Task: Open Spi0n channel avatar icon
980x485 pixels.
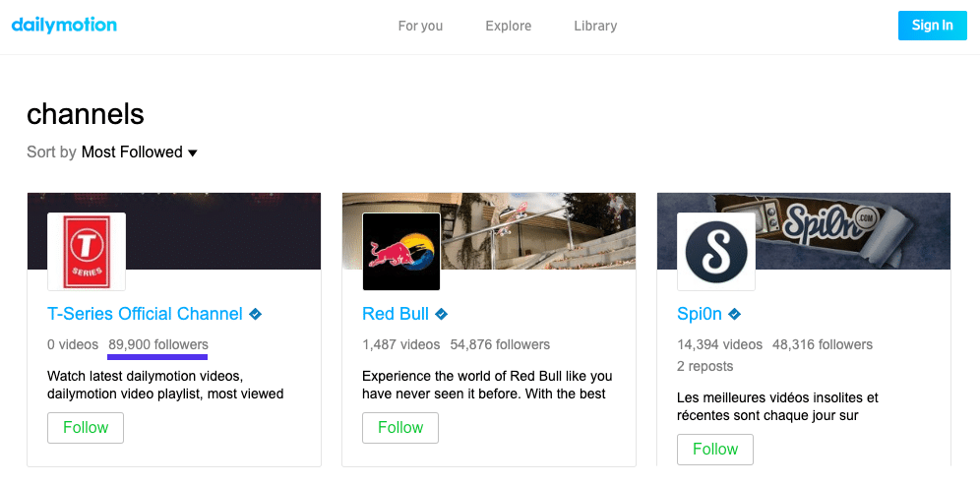Action: (716, 252)
